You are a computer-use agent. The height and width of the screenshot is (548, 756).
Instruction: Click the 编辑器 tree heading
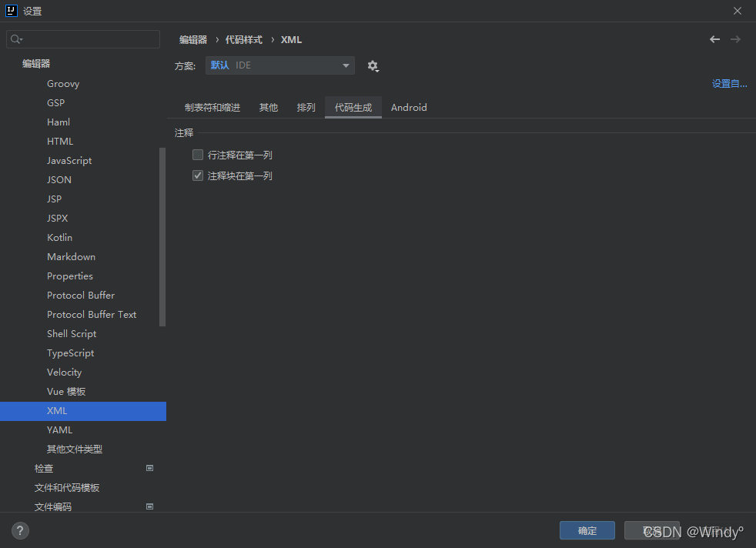click(36, 64)
